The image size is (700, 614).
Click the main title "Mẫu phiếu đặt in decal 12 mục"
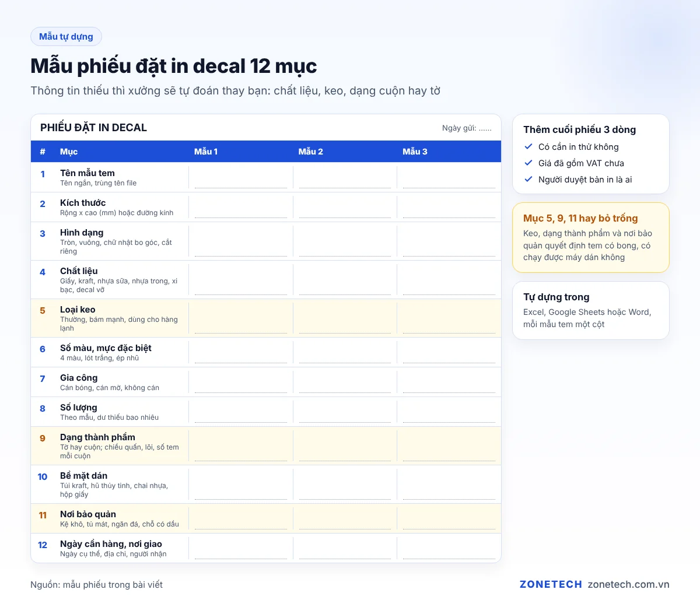[x=174, y=66]
